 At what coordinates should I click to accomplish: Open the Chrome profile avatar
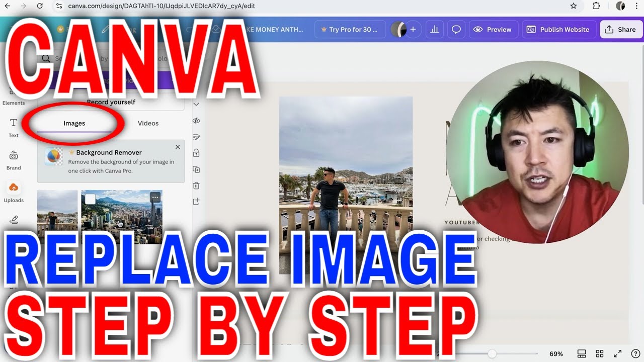[x=620, y=6]
